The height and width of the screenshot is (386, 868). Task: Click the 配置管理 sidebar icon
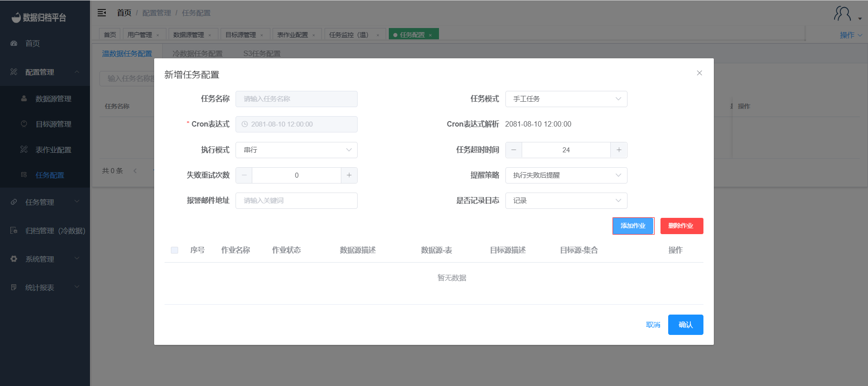[x=14, y=72]
